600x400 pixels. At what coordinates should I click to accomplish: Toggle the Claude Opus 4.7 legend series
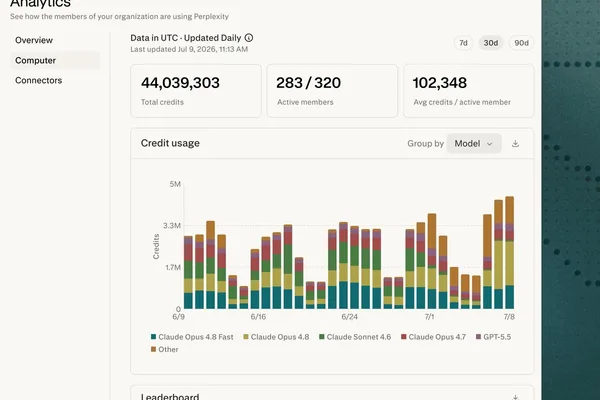coord(434,337)
